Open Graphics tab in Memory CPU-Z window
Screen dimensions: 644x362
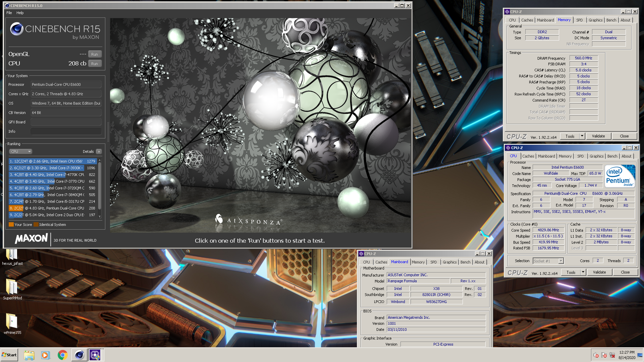[x=595, y=20]
